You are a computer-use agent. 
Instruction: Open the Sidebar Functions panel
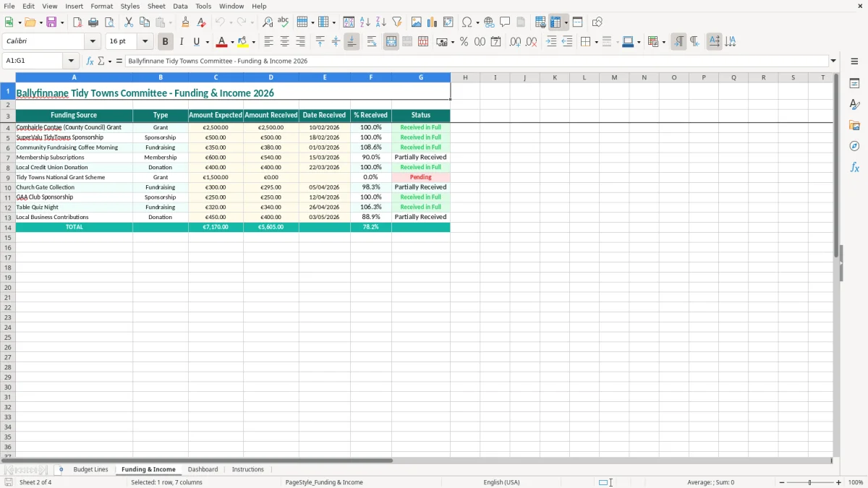coord(854,167)
